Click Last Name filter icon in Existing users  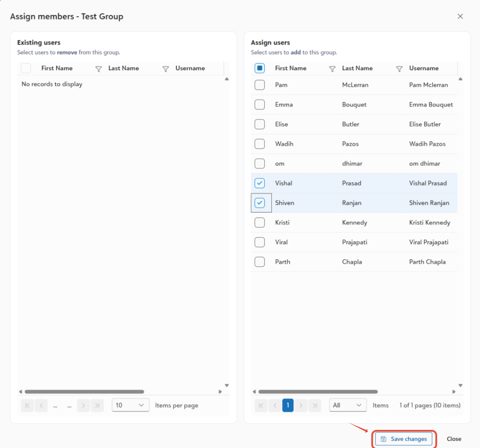pyautogui.click(x=165, y=69)
